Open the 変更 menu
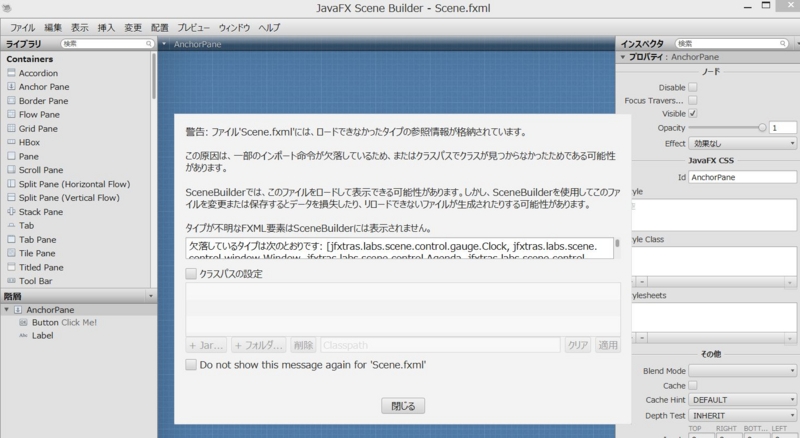This screenshot has width=800, height=438. click(133, 28)
